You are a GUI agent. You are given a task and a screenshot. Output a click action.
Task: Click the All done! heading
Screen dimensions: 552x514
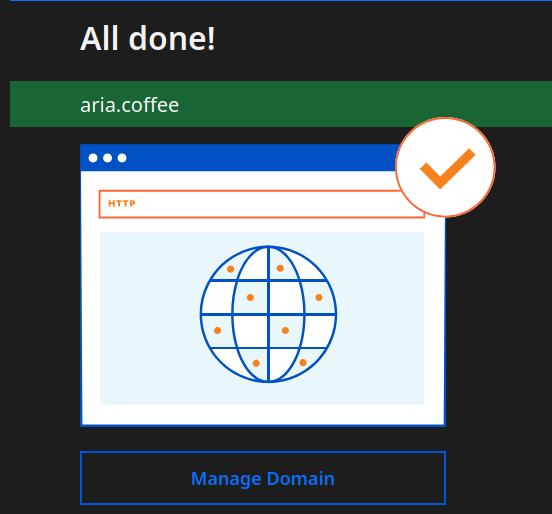(148, 39)
